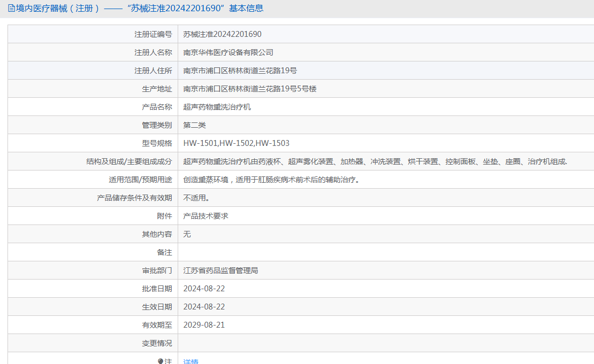Click the 产品储存条件及有效期 label
594x364 pixels.
[134, 198]
